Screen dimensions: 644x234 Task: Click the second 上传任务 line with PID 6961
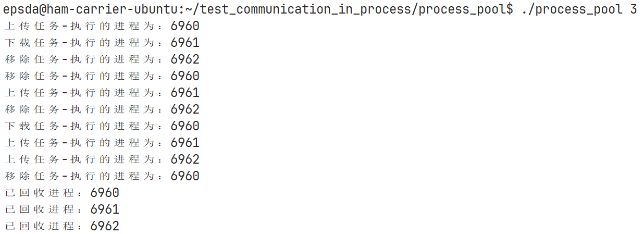tap(102, 93)
